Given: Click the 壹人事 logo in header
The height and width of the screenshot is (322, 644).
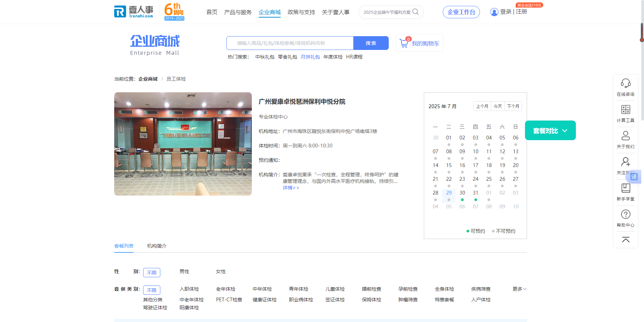Looking at the screenshot, I should tap(134, 11).
